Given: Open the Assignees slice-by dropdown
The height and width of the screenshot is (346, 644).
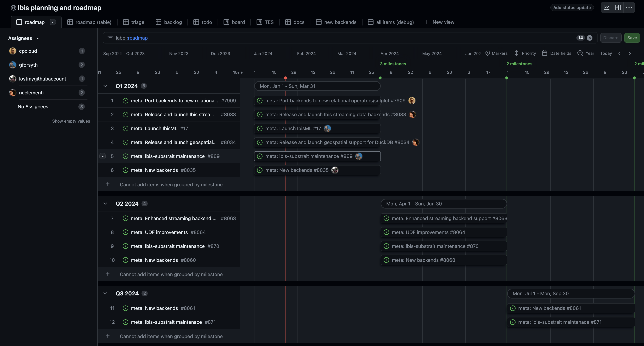Looking at the screenshot, I should click(24, 38).
